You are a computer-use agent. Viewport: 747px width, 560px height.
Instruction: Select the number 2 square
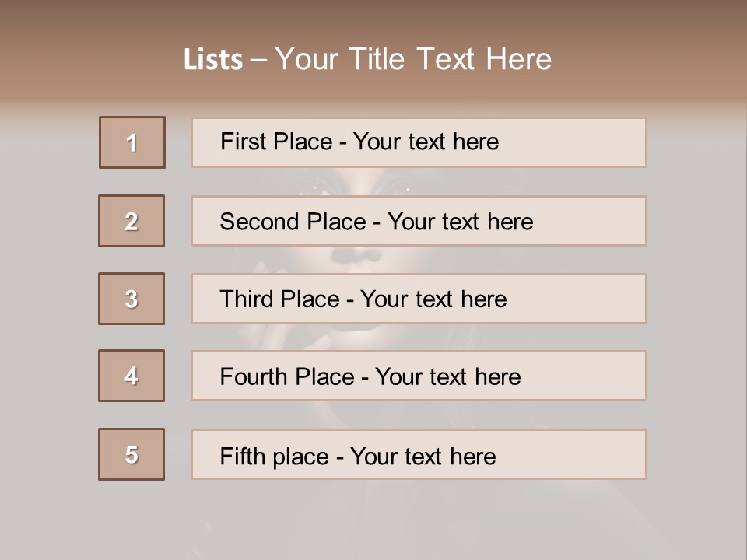pyautogui.click(x=132, y=221)
